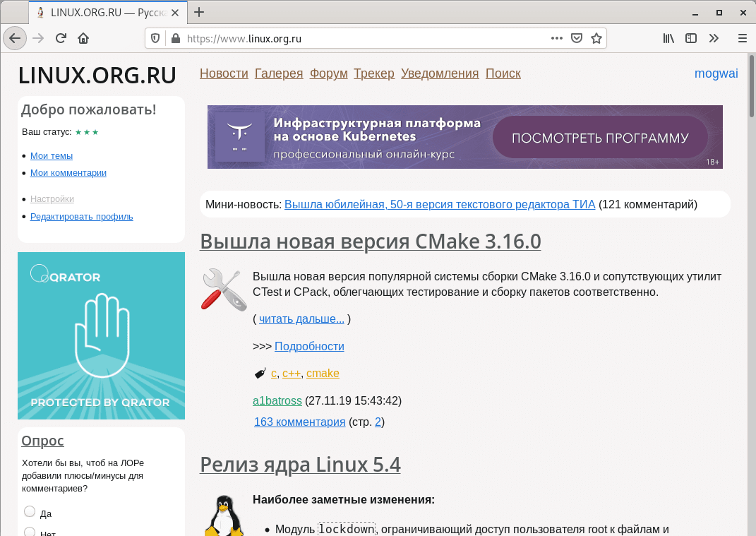Open the Форум section
Screen dimensions: 756x536
[328, 73]
